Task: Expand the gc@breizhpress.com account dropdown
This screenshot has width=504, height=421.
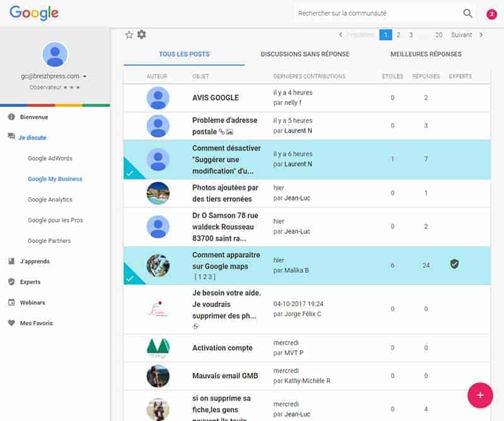Action: click(85, 76)
